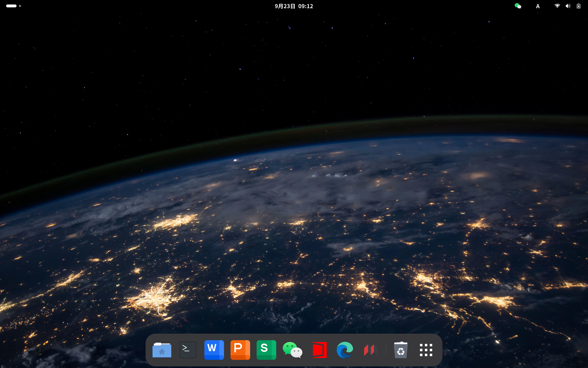This screenshot has height=368, width=588.
Task: Open the clock showing 9月23日 09:12
Action: tap(294, 6)
